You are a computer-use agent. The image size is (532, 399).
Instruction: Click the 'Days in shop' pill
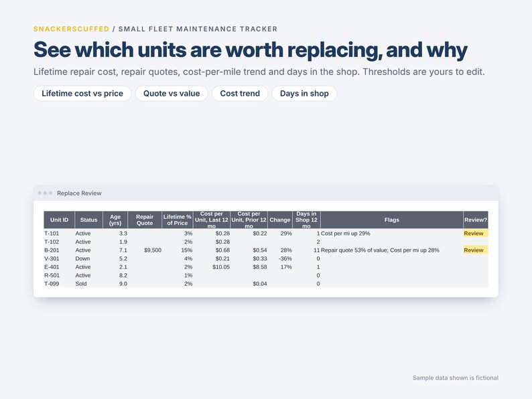304,94
